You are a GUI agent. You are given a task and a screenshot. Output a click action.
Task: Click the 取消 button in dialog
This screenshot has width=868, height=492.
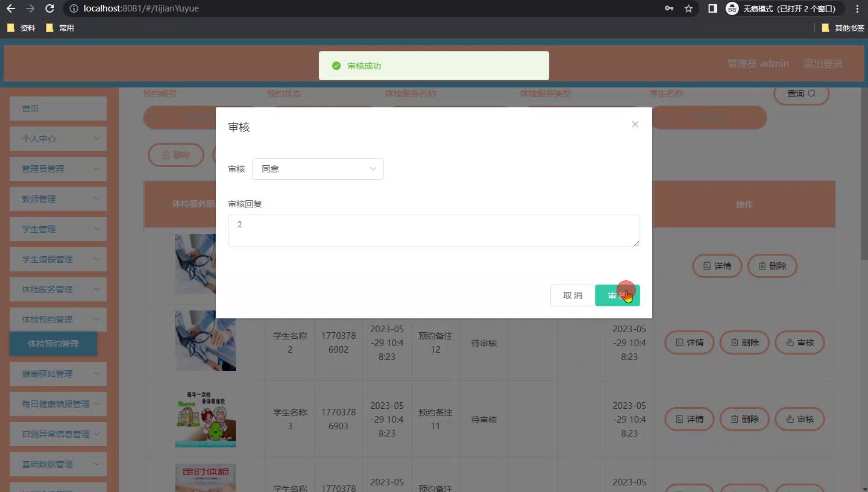coord(573,295)
